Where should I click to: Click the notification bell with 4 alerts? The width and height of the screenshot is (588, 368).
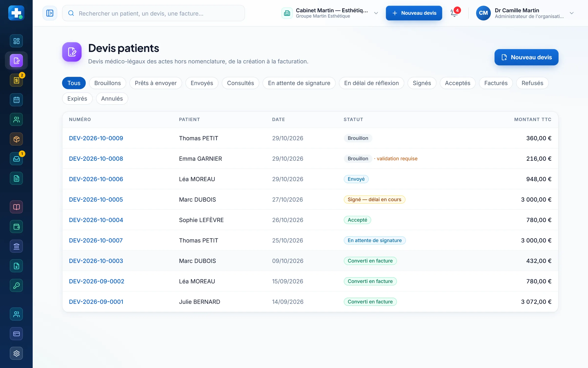455,13
